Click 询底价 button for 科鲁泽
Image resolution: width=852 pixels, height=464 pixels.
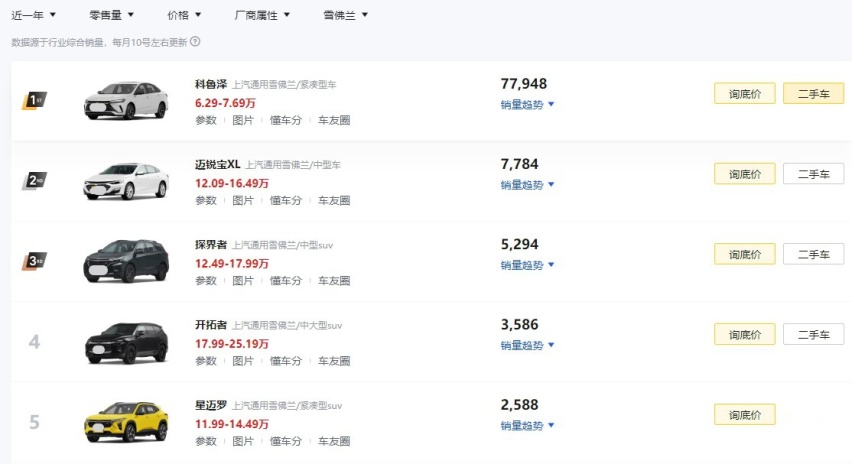744,93
